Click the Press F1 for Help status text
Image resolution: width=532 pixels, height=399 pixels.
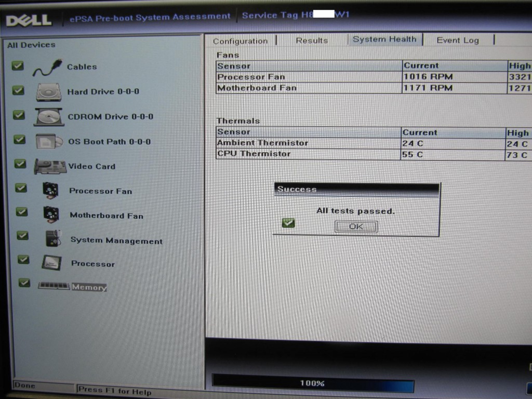click(115, 391)
